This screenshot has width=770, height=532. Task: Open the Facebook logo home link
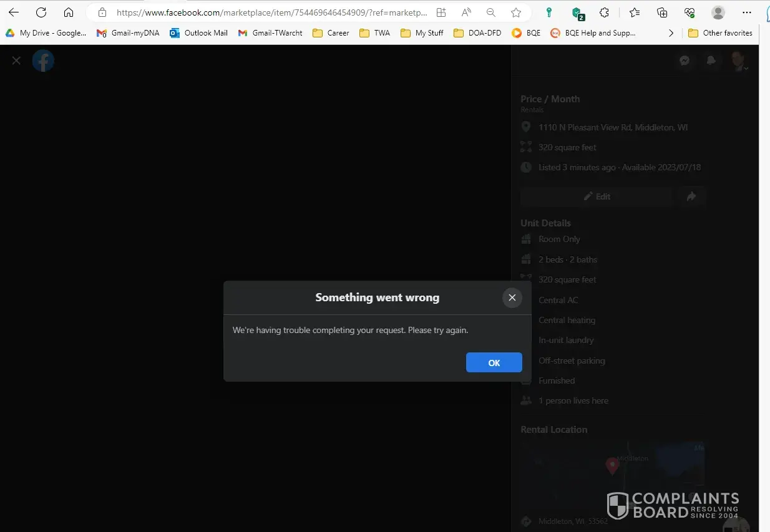(x=43, y=61)
